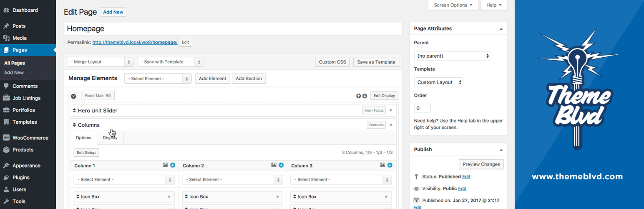Click the Products box icon
Screen dimensions: 644x209
[x=6, y=150]
